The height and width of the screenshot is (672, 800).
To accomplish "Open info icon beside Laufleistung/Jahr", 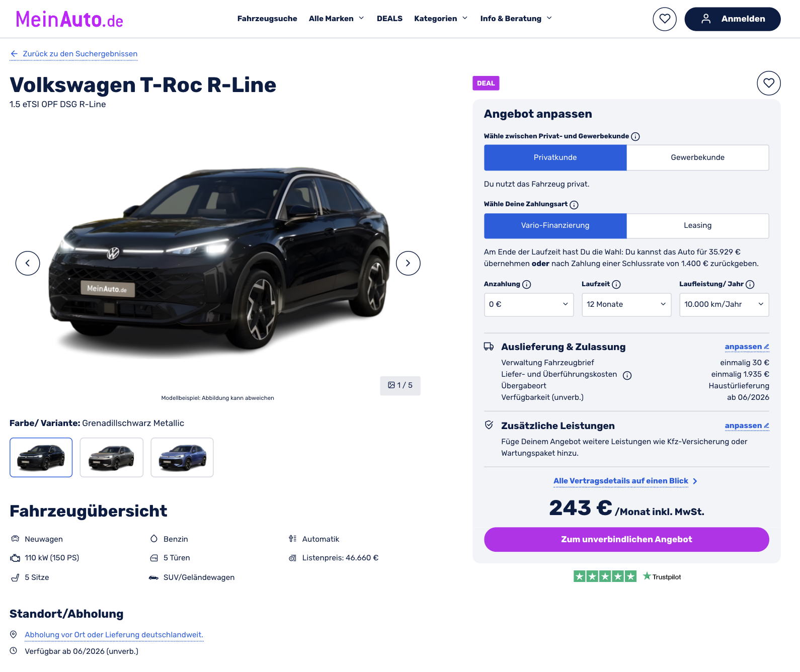I will click(750, 285).
